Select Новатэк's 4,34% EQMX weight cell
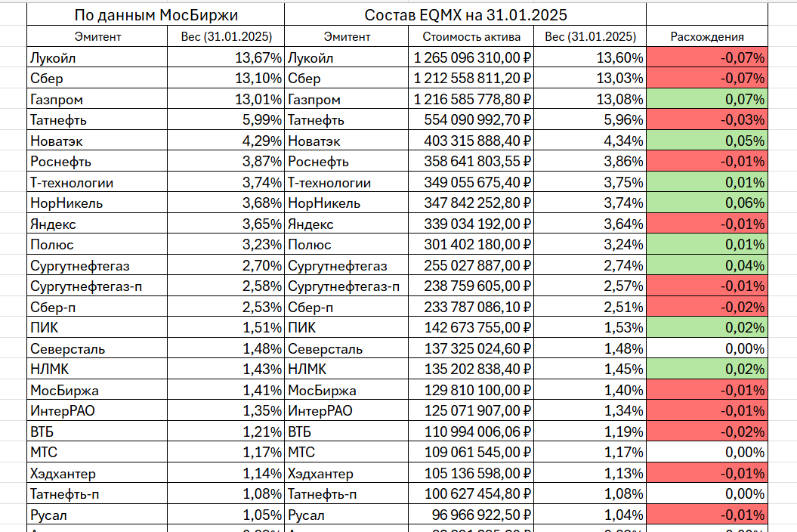This screenshot has height=532, width=797. click(x=590, y=141)
